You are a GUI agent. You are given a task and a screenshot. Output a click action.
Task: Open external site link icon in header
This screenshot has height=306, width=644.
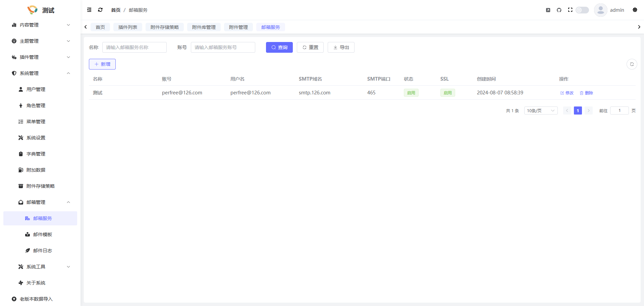[x=548, y=10]
